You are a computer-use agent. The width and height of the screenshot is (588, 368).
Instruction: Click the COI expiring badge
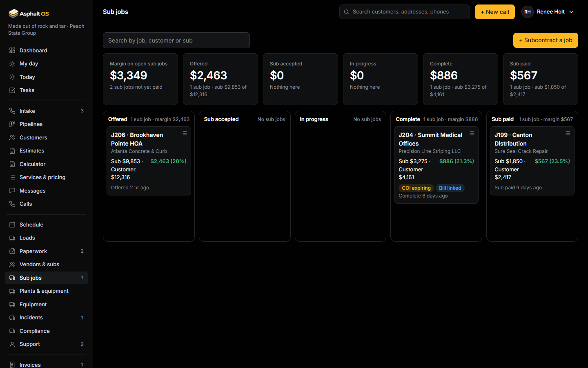point(416,188)
